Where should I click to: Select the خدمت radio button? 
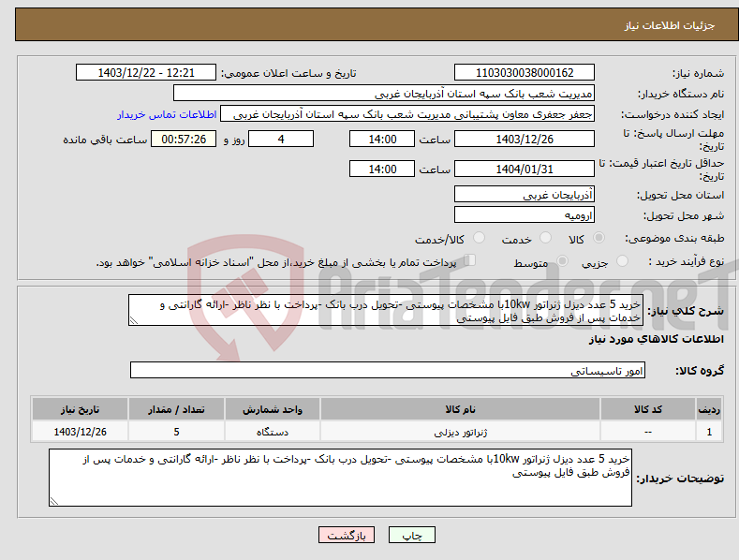point(545,238)
